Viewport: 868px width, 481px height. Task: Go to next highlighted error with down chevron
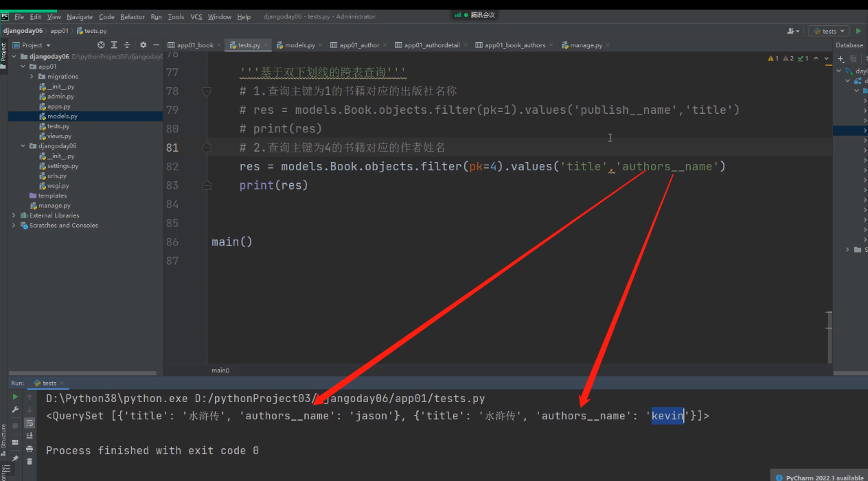tap(827, 59)
